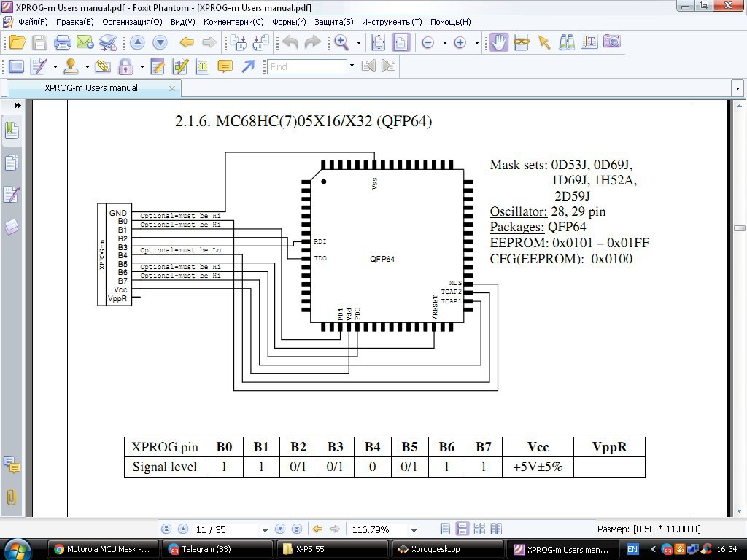Screen dimensions: 747x560
Task: Open search with the binoculars icon
Action: tap(566, 42)
